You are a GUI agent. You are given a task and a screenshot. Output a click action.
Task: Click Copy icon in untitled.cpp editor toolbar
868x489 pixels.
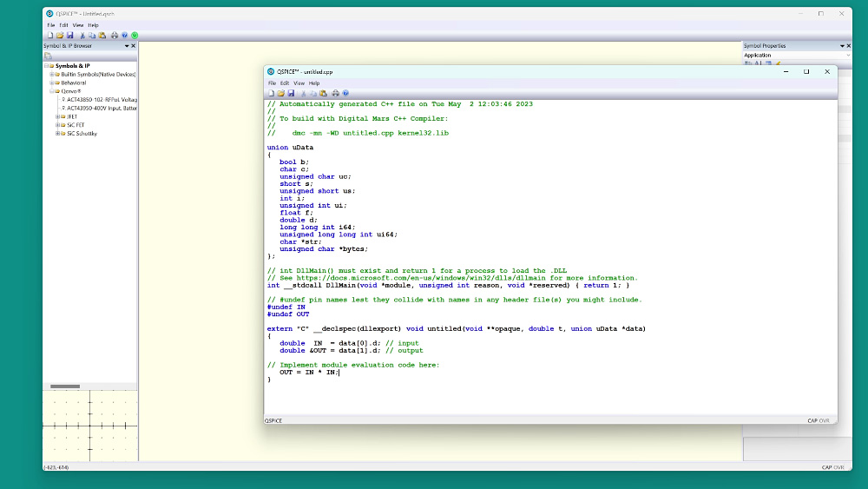click(x=313, y=94)
